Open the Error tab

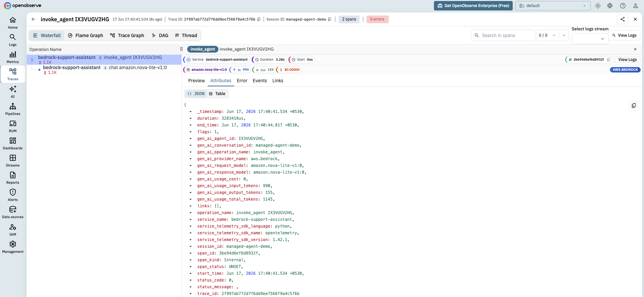coord(242,81)
